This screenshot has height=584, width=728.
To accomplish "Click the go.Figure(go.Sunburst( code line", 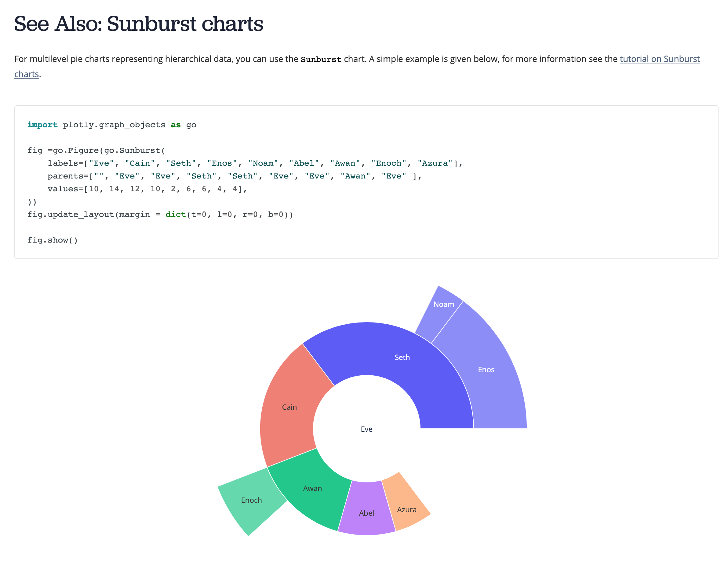I will click(x=96, y=150).
